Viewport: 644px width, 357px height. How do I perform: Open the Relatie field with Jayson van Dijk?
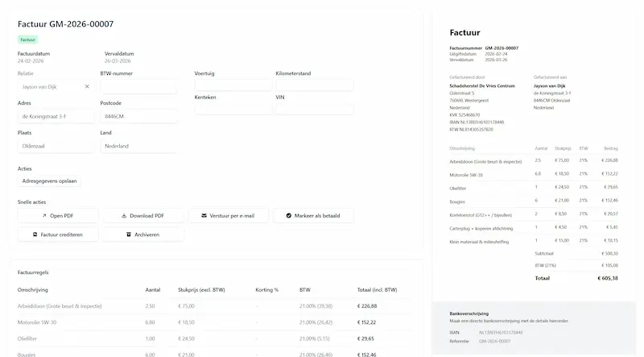coord(56,87)
